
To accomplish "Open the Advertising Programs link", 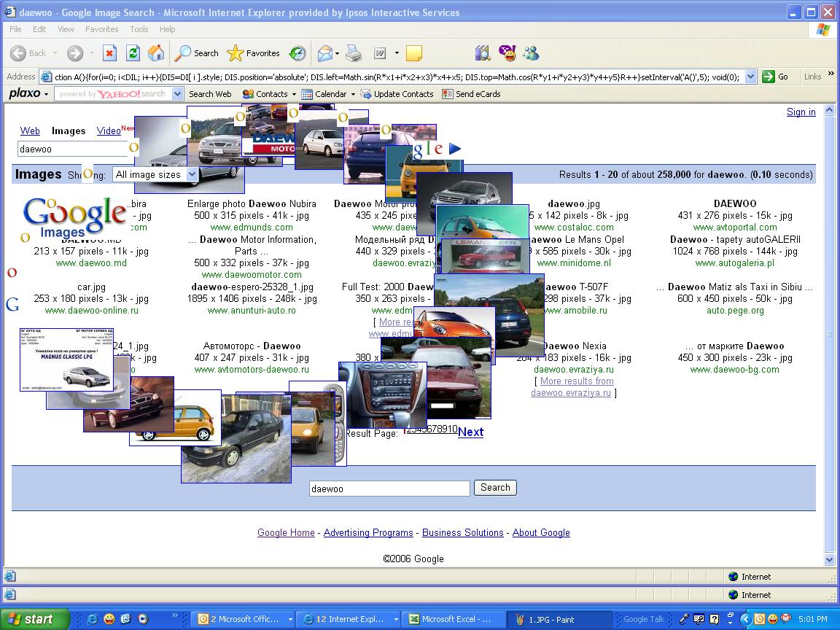I will (368, 532).
